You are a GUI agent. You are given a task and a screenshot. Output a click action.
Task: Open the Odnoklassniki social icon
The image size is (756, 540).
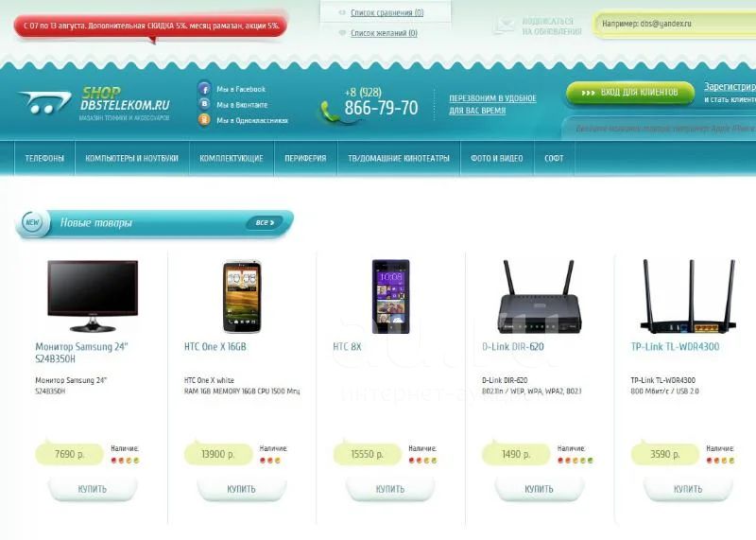[204, 120]
